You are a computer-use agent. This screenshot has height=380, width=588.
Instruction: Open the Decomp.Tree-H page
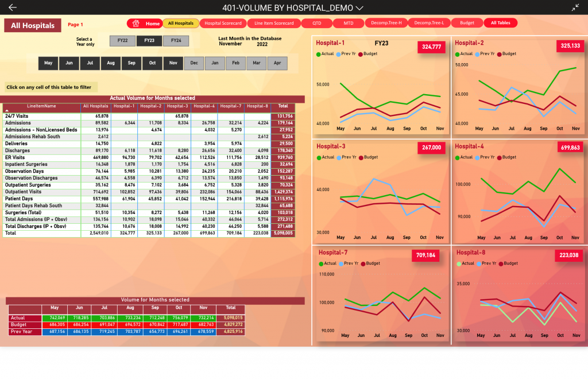[x=386, y=23]
